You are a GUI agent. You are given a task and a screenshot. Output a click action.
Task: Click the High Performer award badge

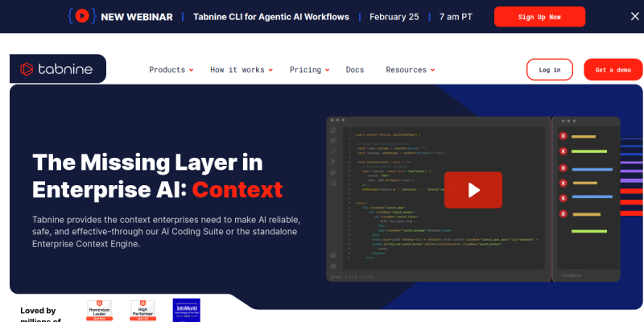pos(142,311)
